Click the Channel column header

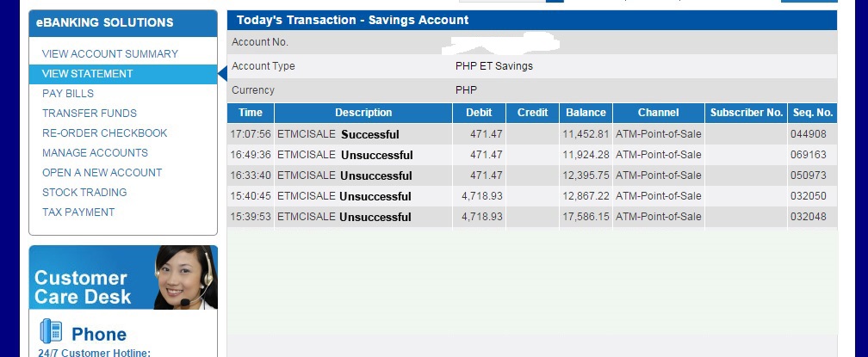[658, 113]
